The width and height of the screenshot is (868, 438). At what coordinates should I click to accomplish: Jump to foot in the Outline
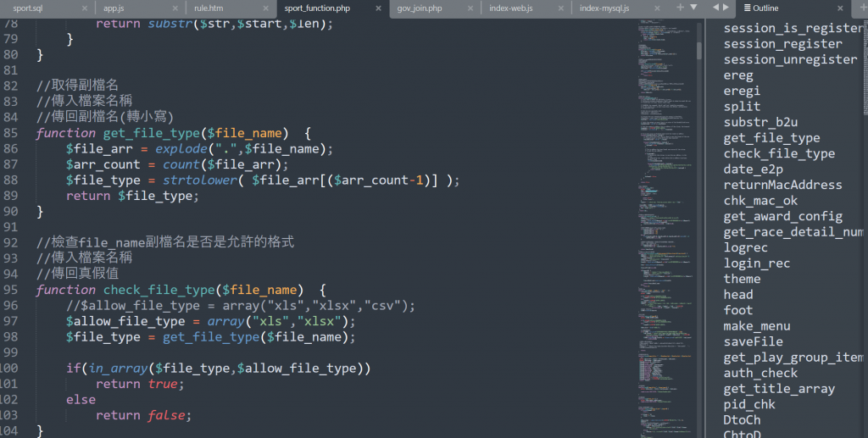point(738,310)
